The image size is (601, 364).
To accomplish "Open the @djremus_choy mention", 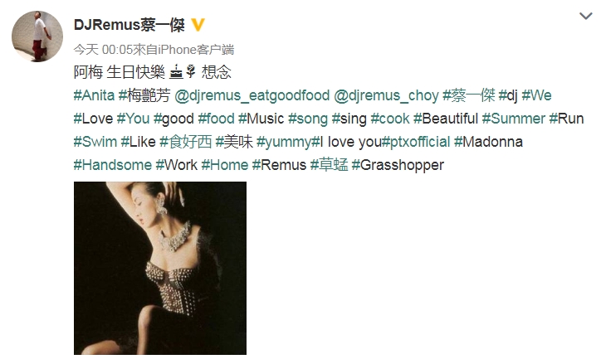I will [x=386, y=95].
